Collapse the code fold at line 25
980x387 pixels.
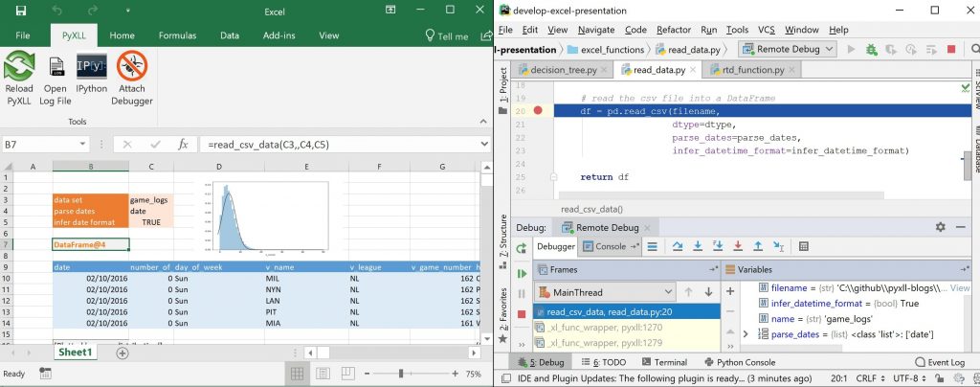coord(554,177)
